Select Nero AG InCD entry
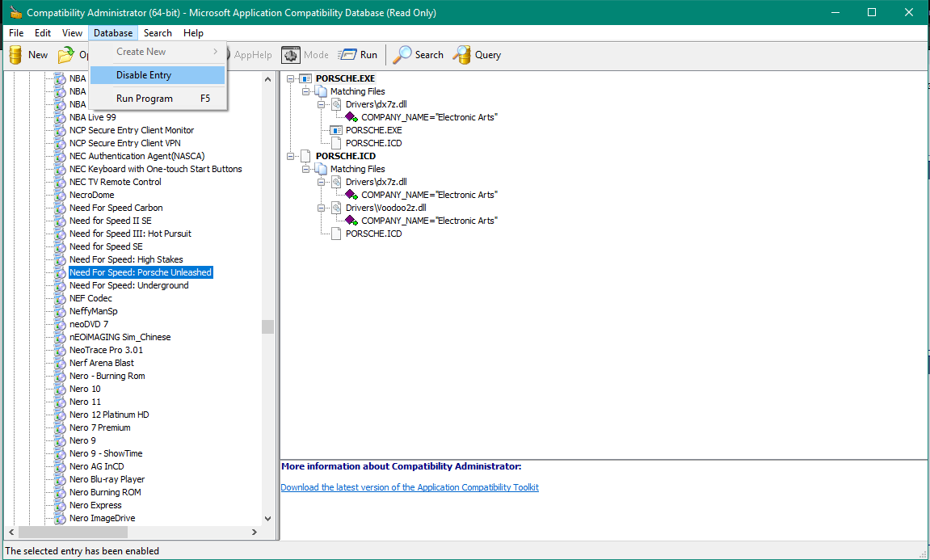The width and height of the screenshot is (930, 560). click(x=97, y=466)
